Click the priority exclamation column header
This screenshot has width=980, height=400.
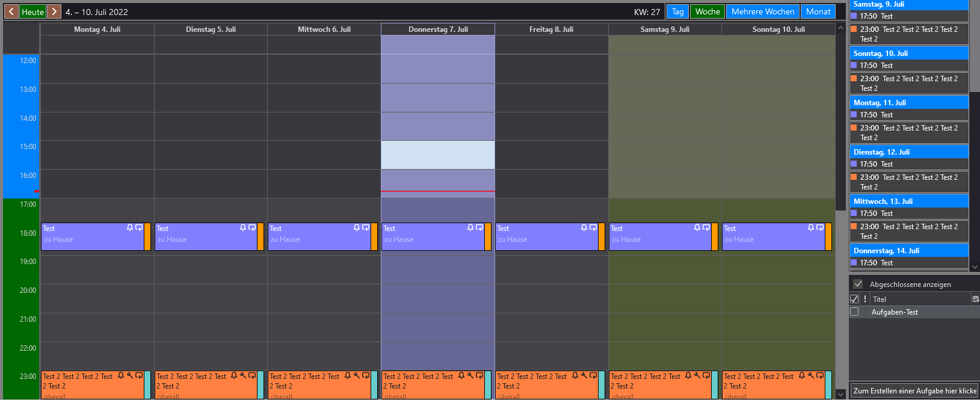tap(865, 299)
